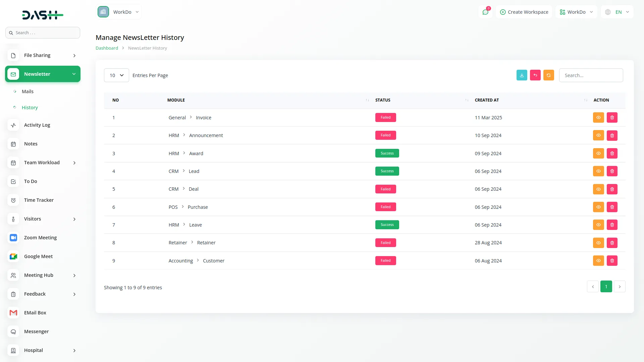Open the EN language dropdown

pos(618,12)
